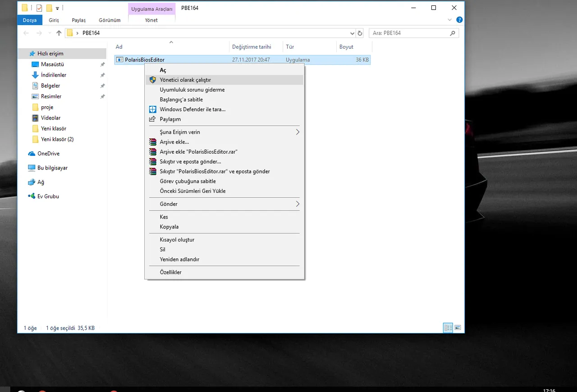This screenshot has height=392, width=577.
Task: Click the Hızlı erişim star icon
Action: tap(32, 54)
